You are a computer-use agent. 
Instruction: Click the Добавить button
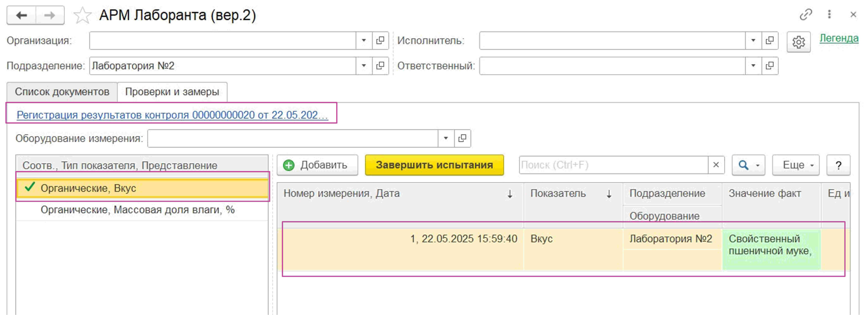317,165
